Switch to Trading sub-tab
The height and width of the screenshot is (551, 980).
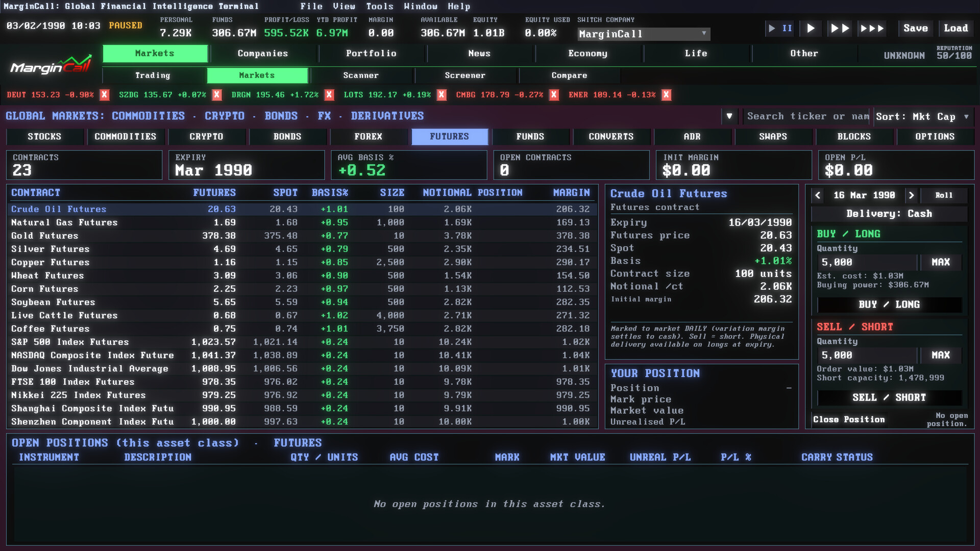pyautogui.click(x=153, y=76)
